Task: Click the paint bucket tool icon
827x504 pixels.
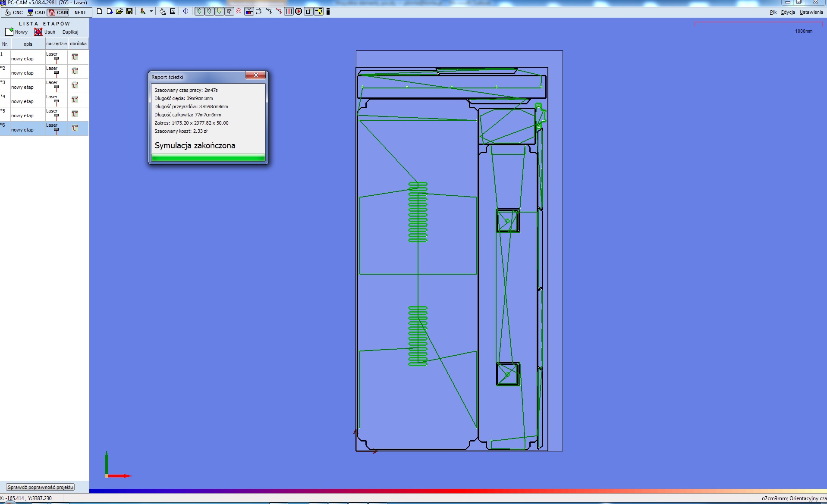Action: tap(163, 11)
